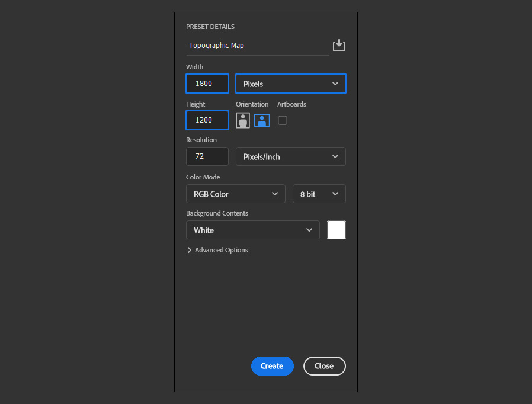
Task: Select landscape orientation icon
Action: coord(262,120)
